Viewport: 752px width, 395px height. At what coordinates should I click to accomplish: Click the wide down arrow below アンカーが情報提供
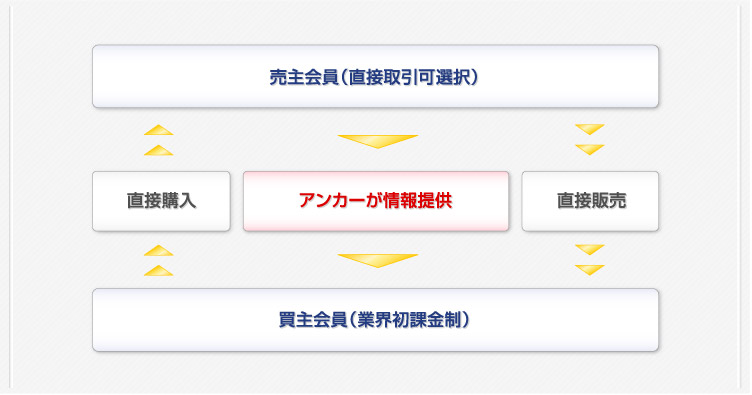click(x=378, y=261)
